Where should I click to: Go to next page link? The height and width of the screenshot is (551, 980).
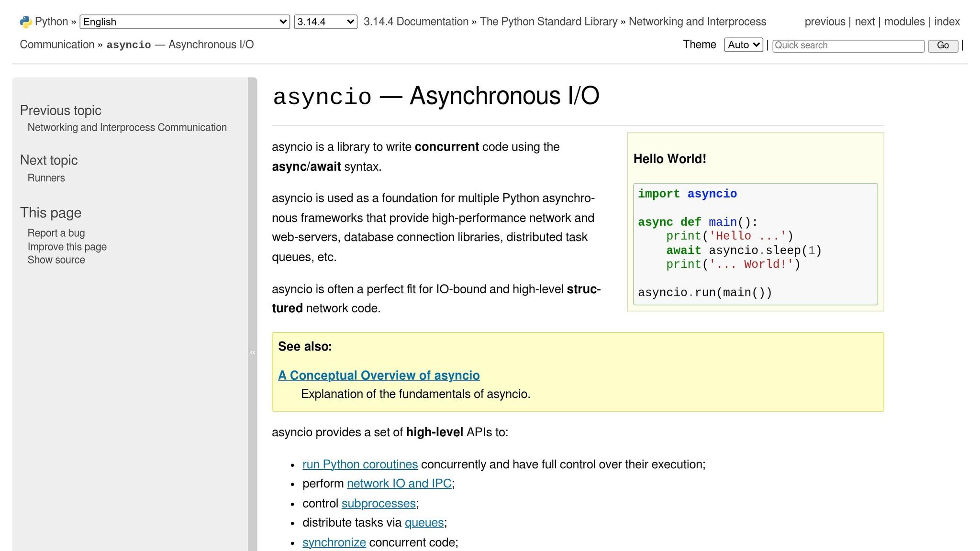coord(865,22)
